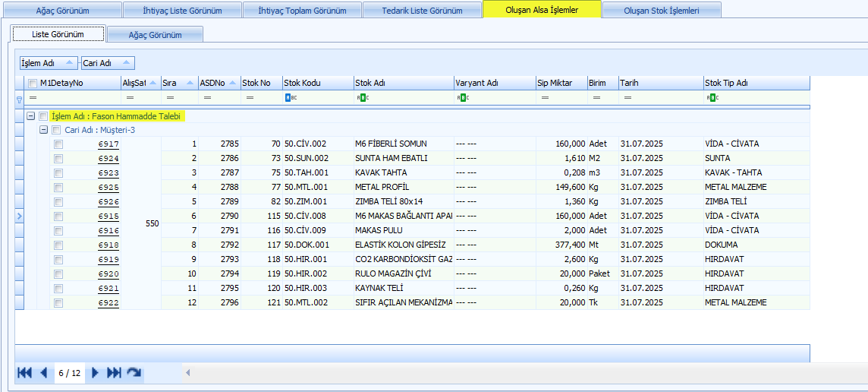
Task: Jump to the last record in navigator
Action: coord(114,373)
